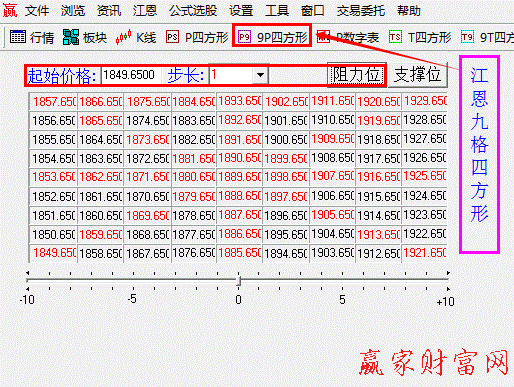Click cell 1929.65 in the grid
Screen dimensions: 514x387
coord(424,101)
